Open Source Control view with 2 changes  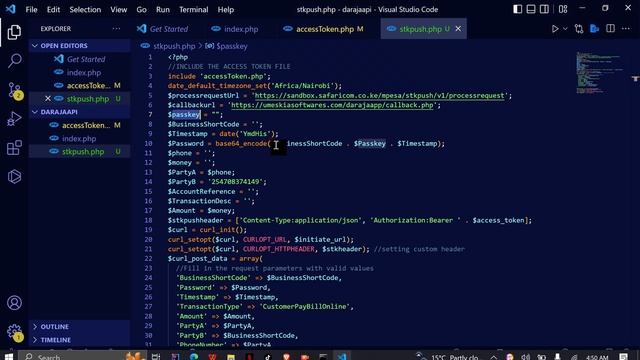coord(14,91)
